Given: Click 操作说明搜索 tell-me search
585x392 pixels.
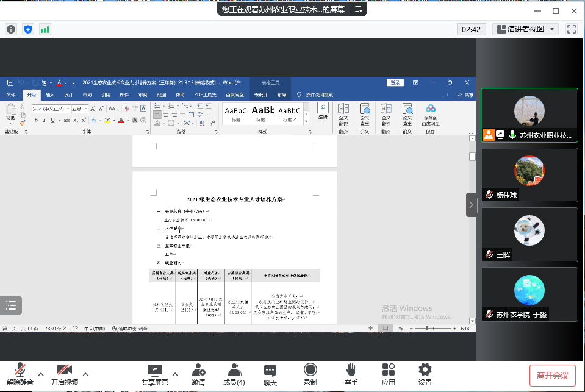Looking at the screenshot, I should click(x=315, y=94).
